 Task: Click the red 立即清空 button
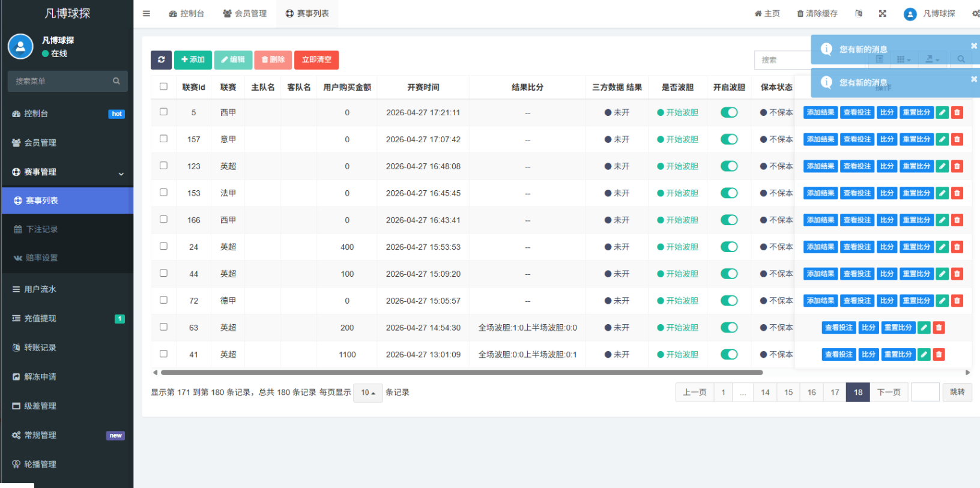coord(316,59)
